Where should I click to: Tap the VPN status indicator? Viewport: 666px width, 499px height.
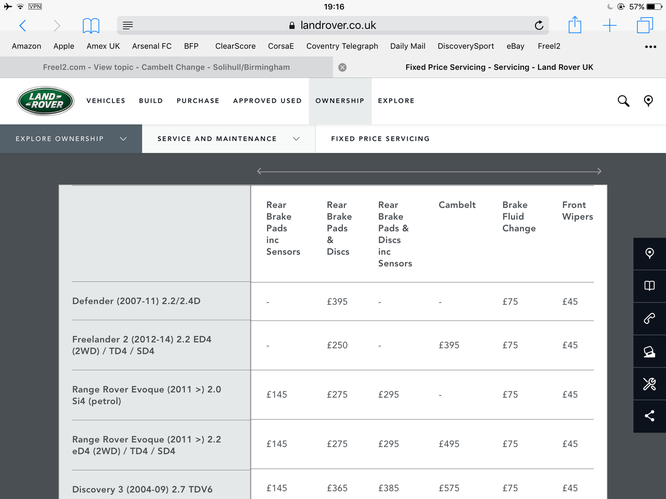[35, 7]
